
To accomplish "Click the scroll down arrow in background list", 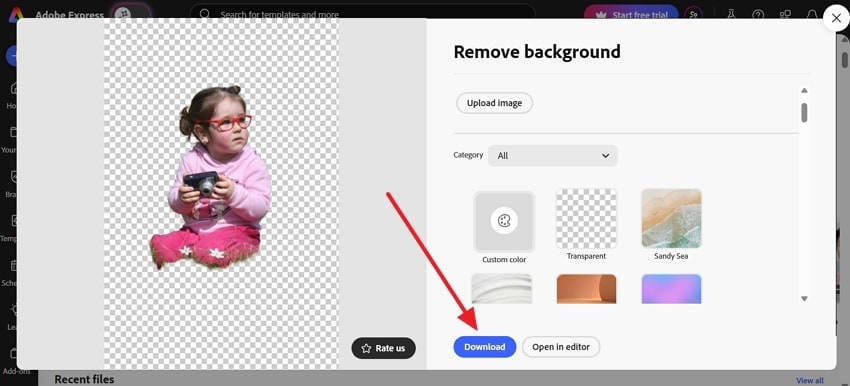I will pyautogui.click(x=804, y=299).
